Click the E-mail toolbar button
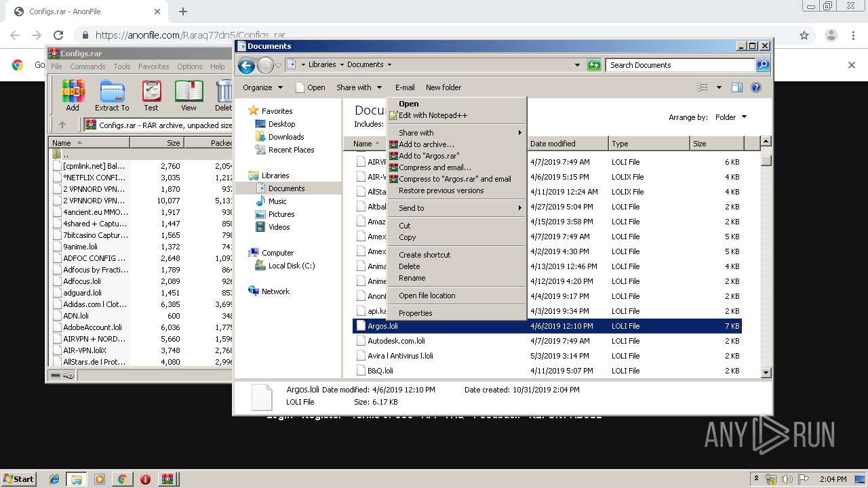The height and width of the screenshot is (488, 868). (x=405, y=87)
